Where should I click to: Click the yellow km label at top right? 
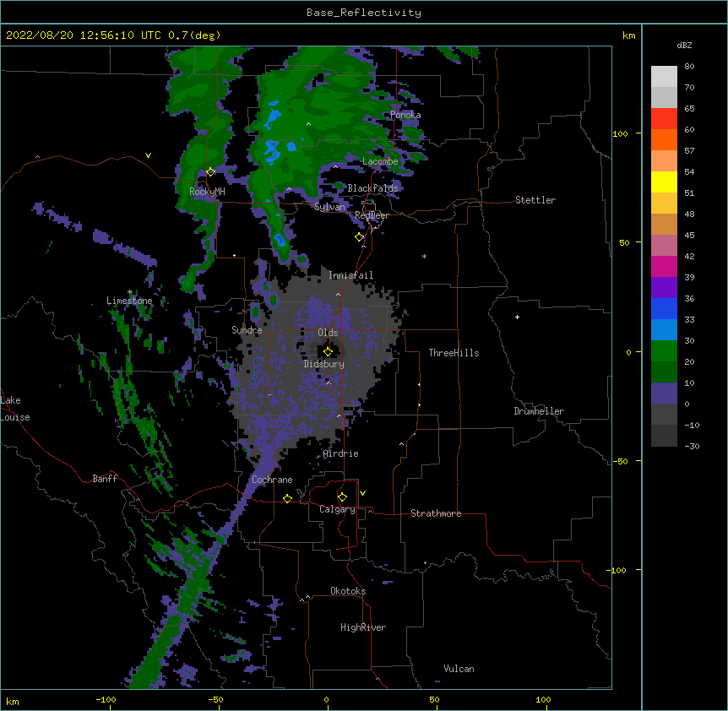628,35
